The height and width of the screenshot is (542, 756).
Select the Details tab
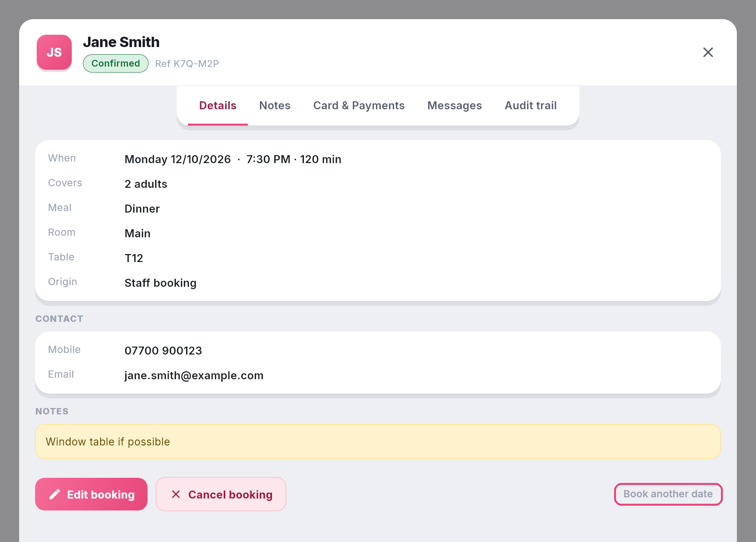coord(218,106)
